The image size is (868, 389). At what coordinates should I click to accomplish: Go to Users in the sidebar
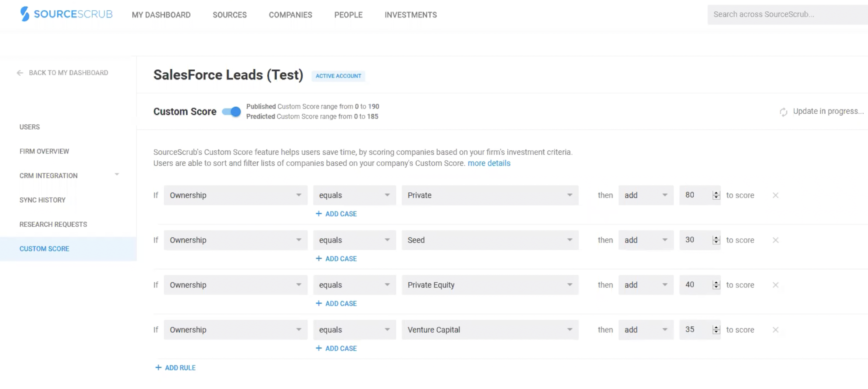coord(29,127)
